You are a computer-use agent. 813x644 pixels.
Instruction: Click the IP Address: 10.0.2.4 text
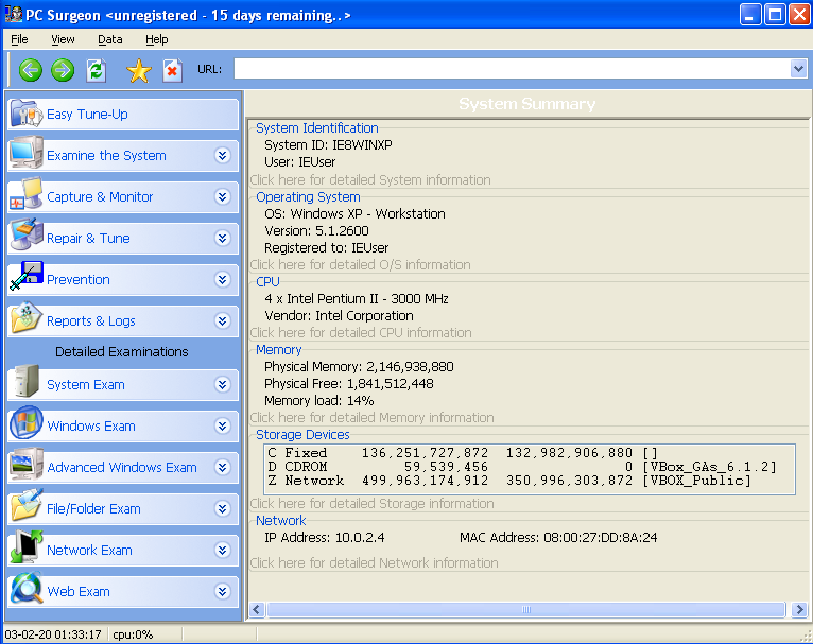click(x=325, y=537)
